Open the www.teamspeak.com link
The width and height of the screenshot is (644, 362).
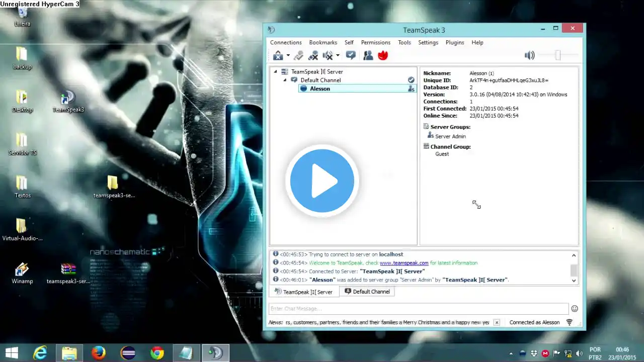point(404,263)
